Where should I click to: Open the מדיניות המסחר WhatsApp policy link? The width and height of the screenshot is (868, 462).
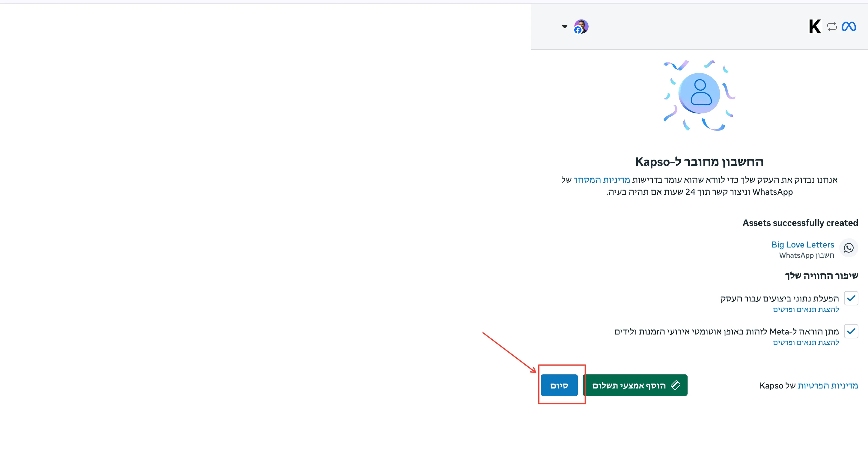coord(602,180)
